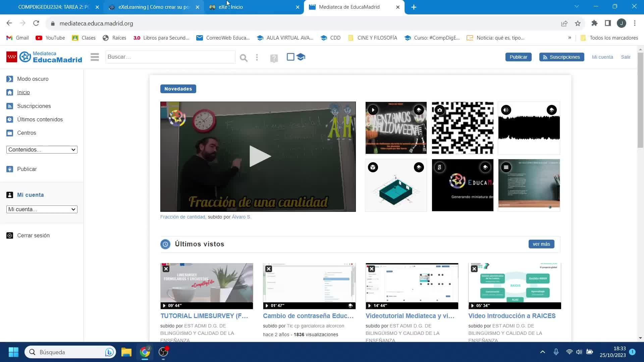Open the Halloween video thumbnail

coord(396,128)
